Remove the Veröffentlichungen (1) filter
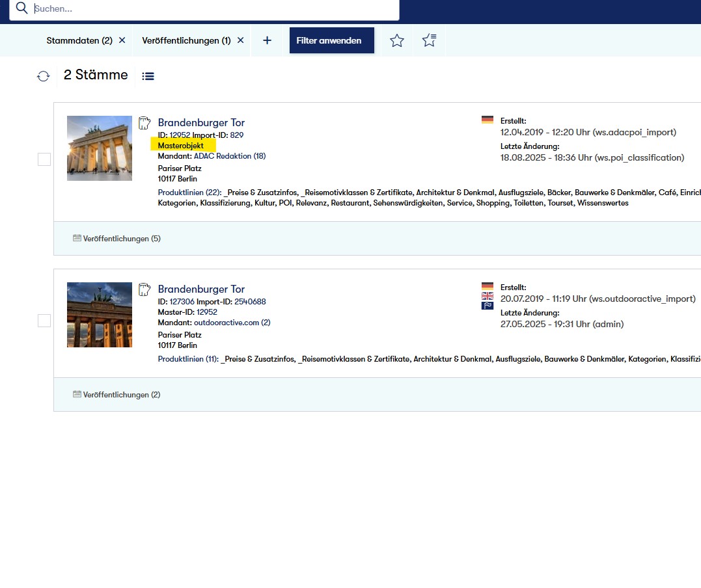701x588 pixels. (240, 40)
